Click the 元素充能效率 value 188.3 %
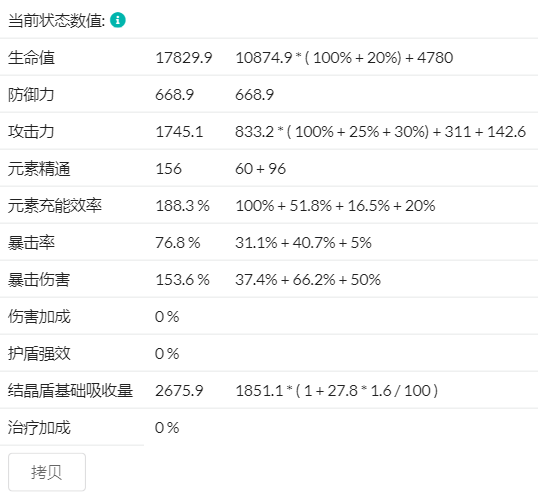Image resolution: width=547 pixels, height=499 pixels. pos(182,206)
